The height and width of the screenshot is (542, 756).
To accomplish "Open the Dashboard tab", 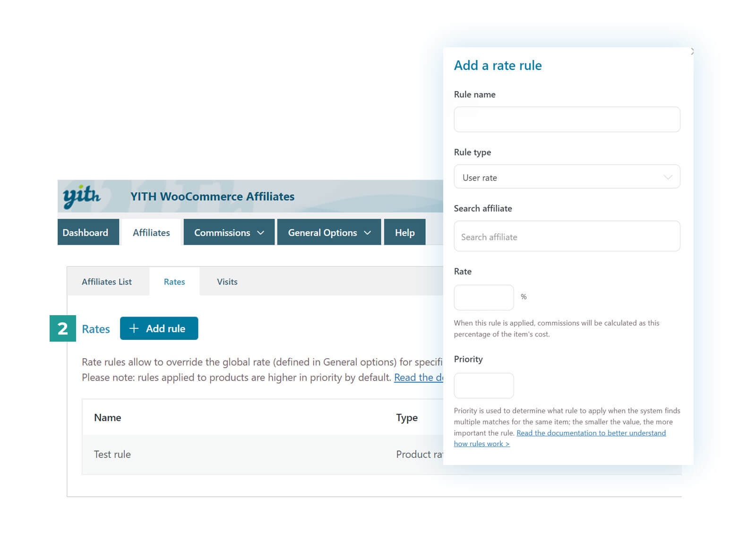I will [x=88, y=232].
